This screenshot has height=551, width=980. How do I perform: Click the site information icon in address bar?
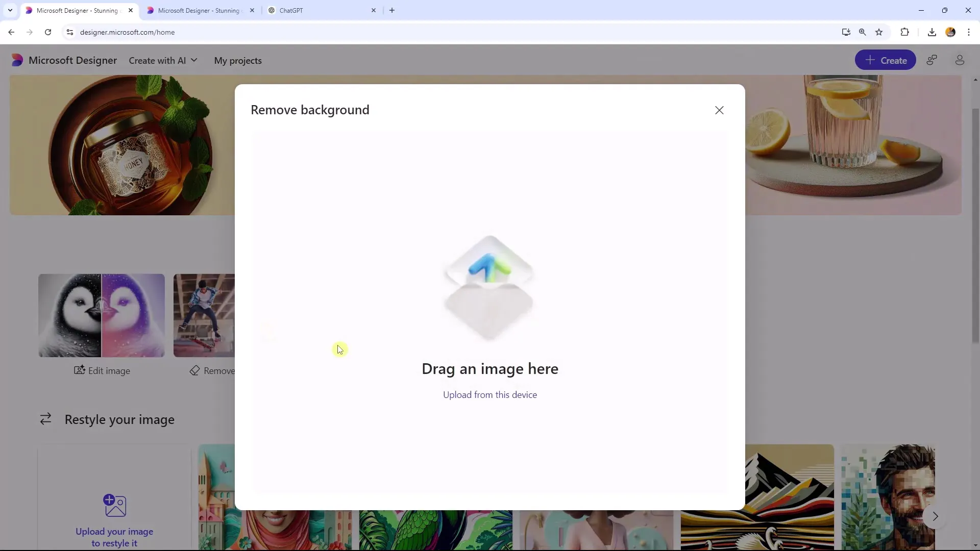(70, 32)
